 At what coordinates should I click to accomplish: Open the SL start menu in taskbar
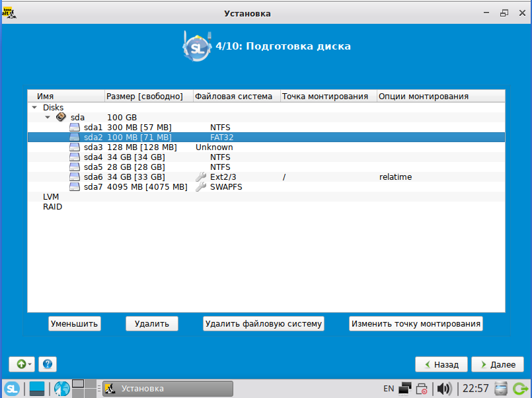pos(12,389)
